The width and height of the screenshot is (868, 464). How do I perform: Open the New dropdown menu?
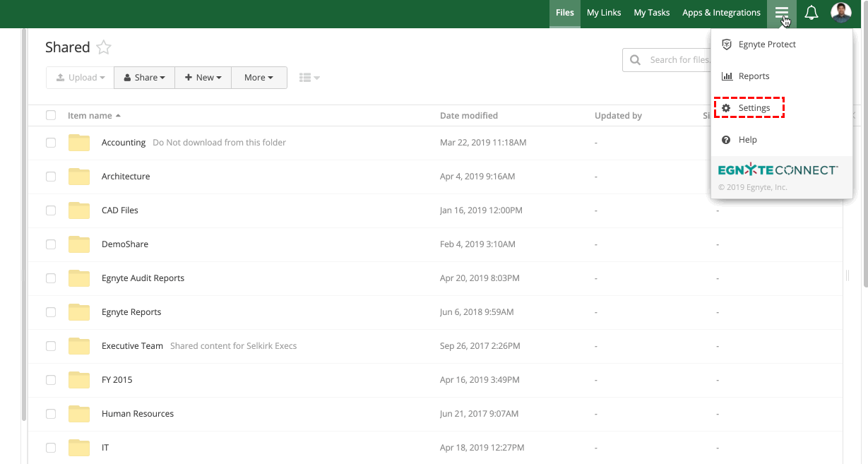pos(203,78)
